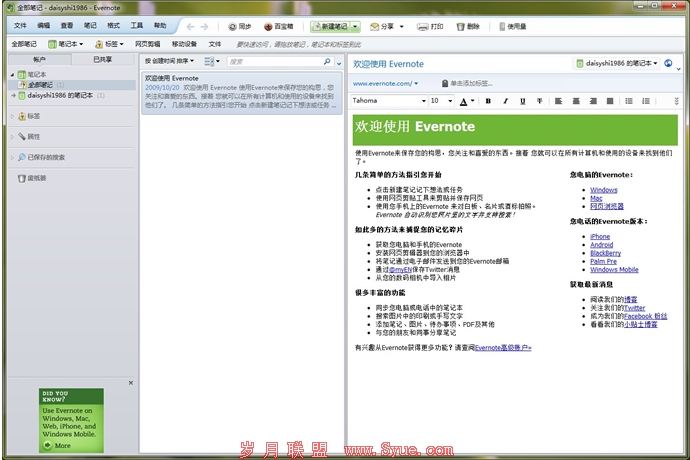Image resolution: width=690 pixels, height=460 pixels.
Task: Select the 欢迎使用 Evernote note card
Action: (242, 92)
